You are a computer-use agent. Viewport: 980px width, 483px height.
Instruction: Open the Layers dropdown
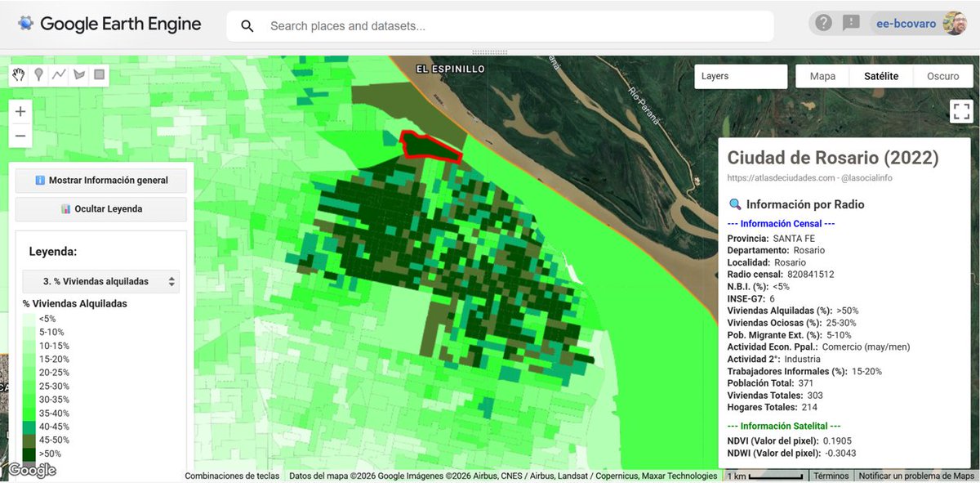[x=741, y=76]
